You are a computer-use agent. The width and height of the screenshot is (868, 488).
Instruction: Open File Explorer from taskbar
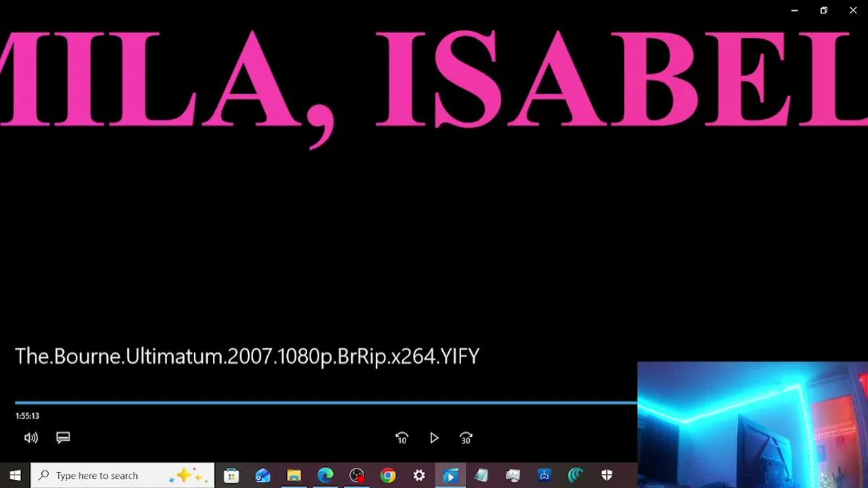[x=294, y=476]
